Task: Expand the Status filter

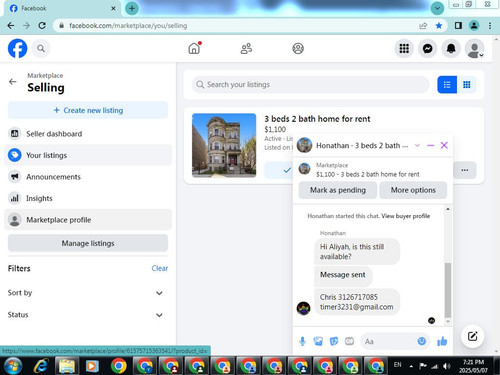Action: [88, 315]
